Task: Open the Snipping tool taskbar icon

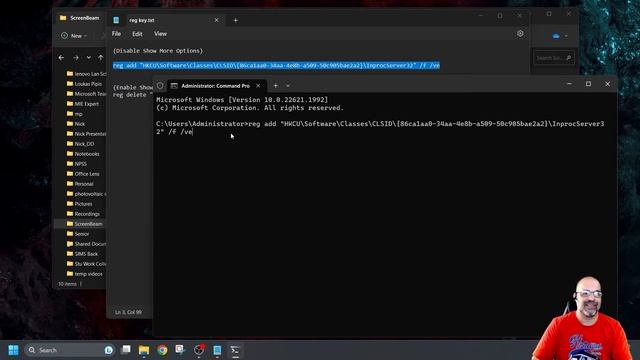Action: pyautogui.click(x=180, y=350)
